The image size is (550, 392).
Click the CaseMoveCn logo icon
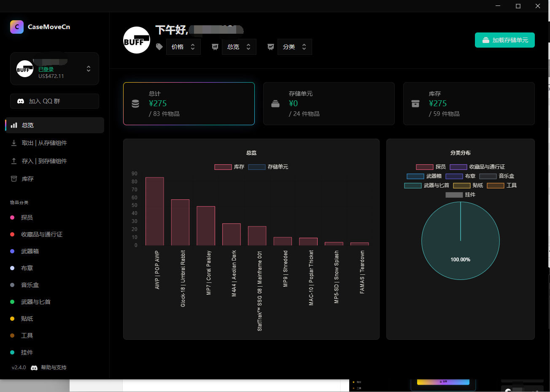coord(17,27)
